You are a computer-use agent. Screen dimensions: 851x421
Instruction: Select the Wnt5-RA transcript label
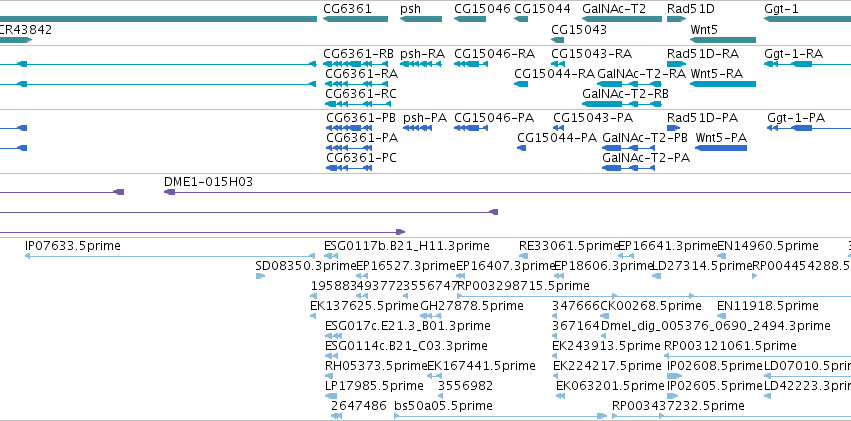716,73
